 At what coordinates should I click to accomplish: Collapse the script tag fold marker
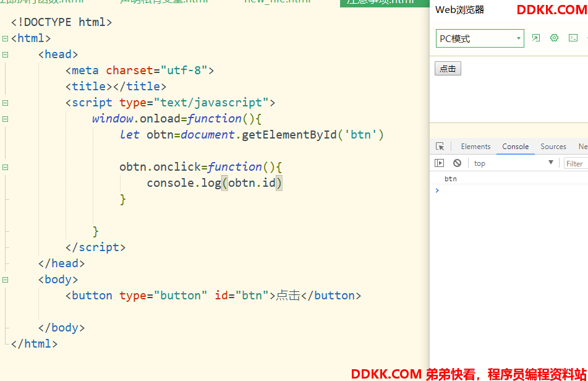(5, 103)
